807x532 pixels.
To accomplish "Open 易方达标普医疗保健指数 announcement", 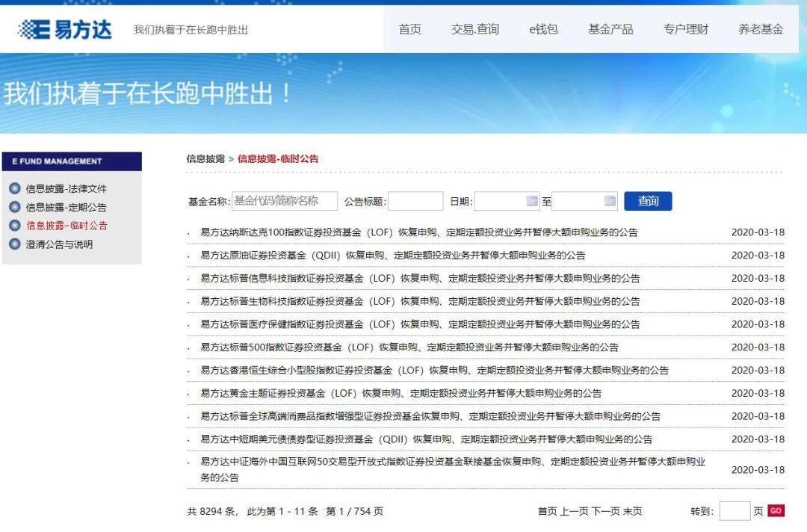I will click(x=420, y=324).
